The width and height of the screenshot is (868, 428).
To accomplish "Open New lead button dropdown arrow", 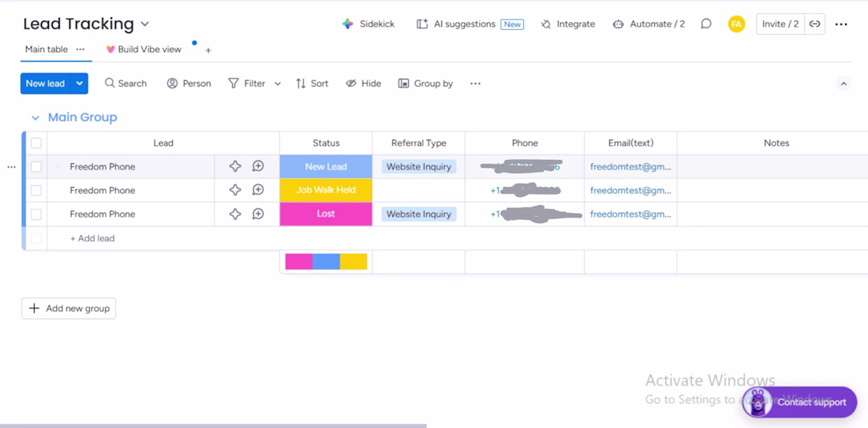I will pos(79,84).
